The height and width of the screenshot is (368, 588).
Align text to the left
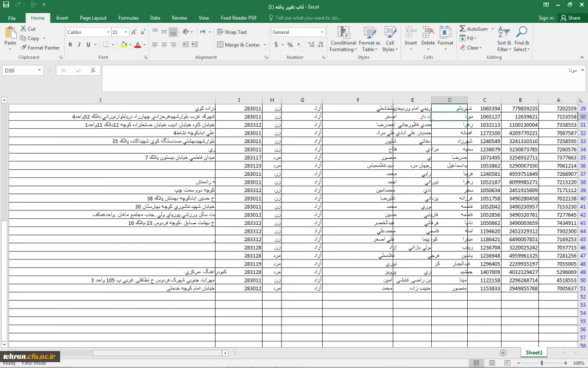(155, 44)
